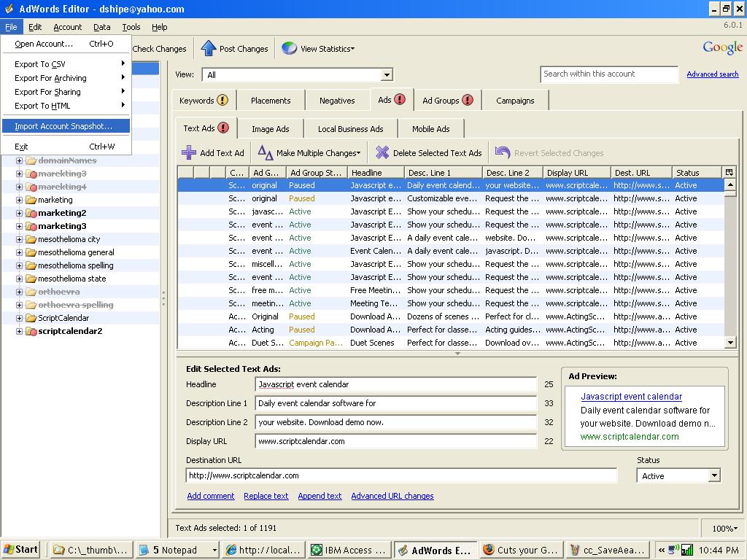Expand the marketing campaign tree node
747x560 pixels.
tap(19, 200)
